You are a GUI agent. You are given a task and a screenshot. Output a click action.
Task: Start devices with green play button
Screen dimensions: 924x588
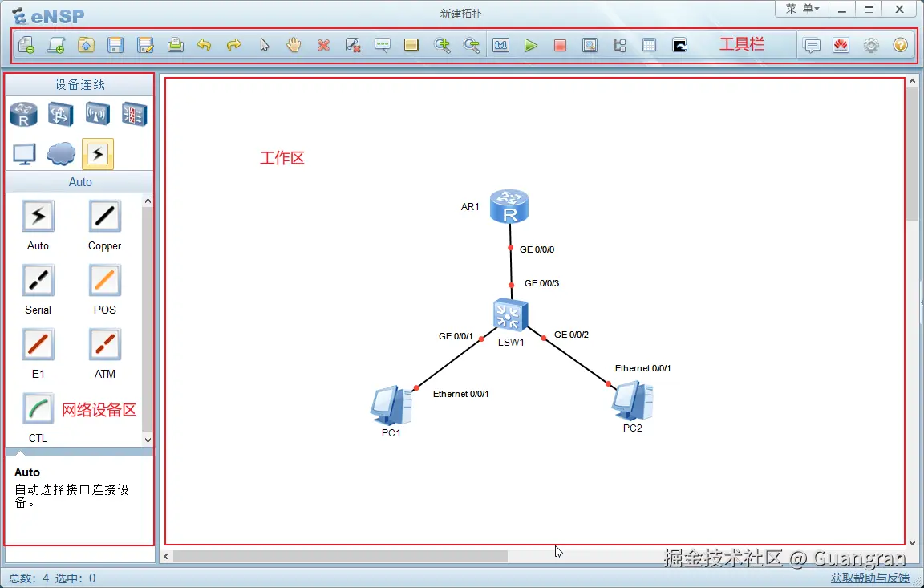pos(530,45)
